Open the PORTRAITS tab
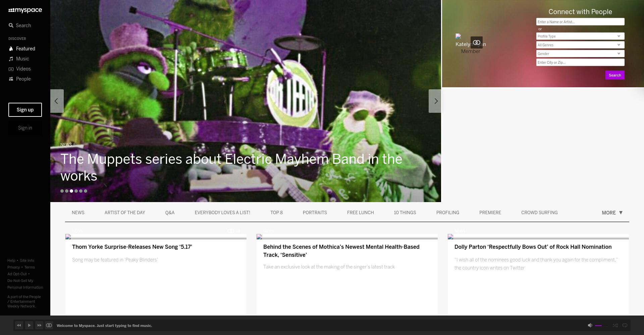 (315, 213)
